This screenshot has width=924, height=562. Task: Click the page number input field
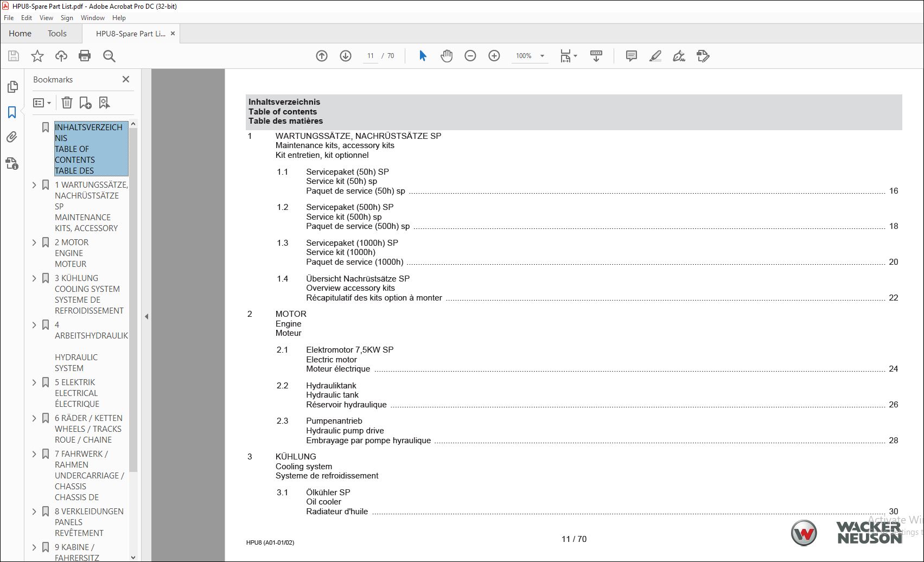(371, 56)
